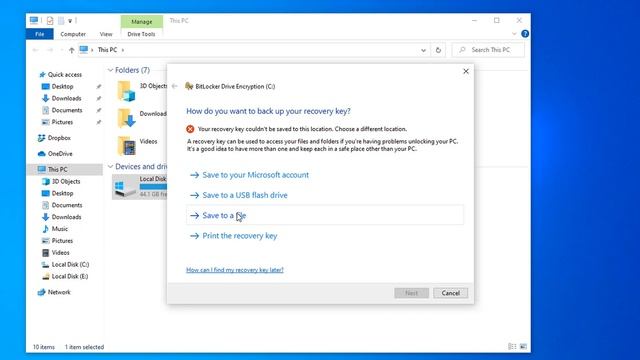Click the PC icon in the address bar

point(84,49)
